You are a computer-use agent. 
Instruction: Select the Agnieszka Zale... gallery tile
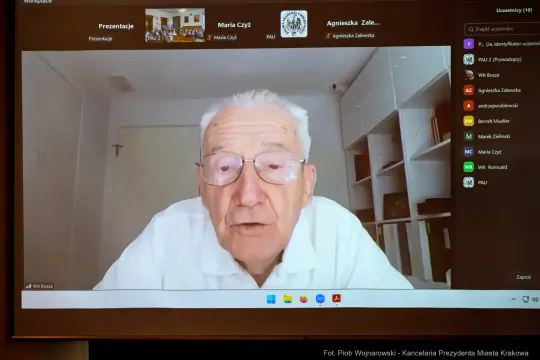pos(353,23)
